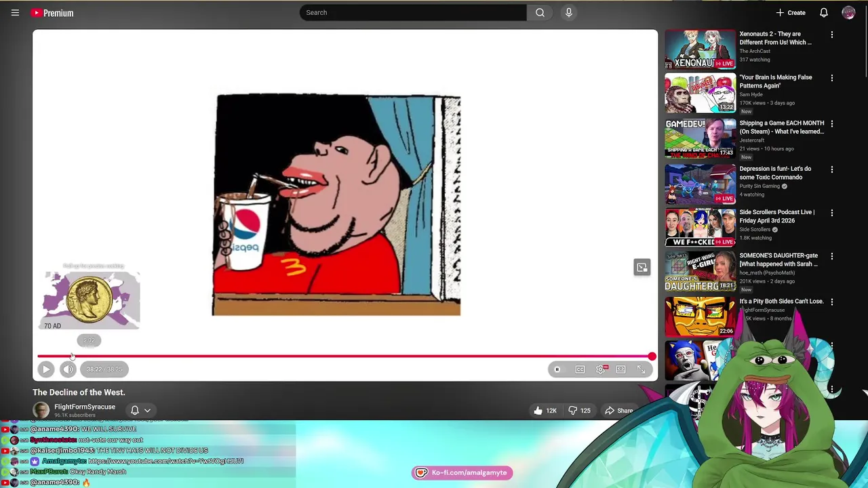Start voice search with the microphone
The width and height of the screenshot is (868, 488).
[569, 12]
